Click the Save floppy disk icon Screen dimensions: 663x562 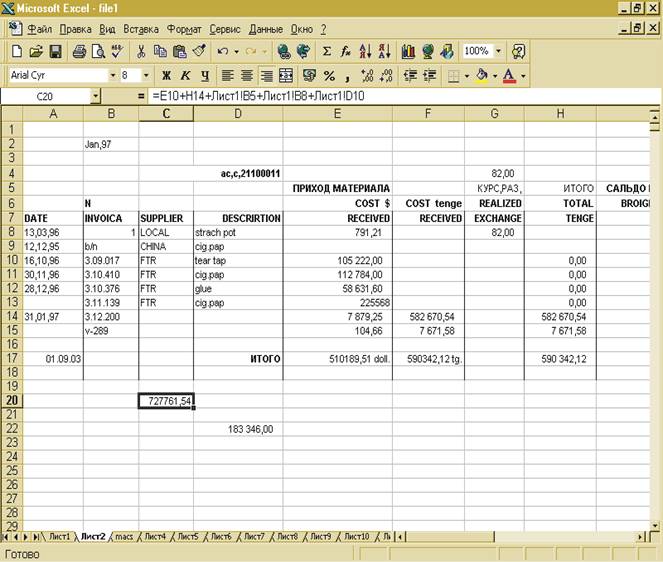56,51
